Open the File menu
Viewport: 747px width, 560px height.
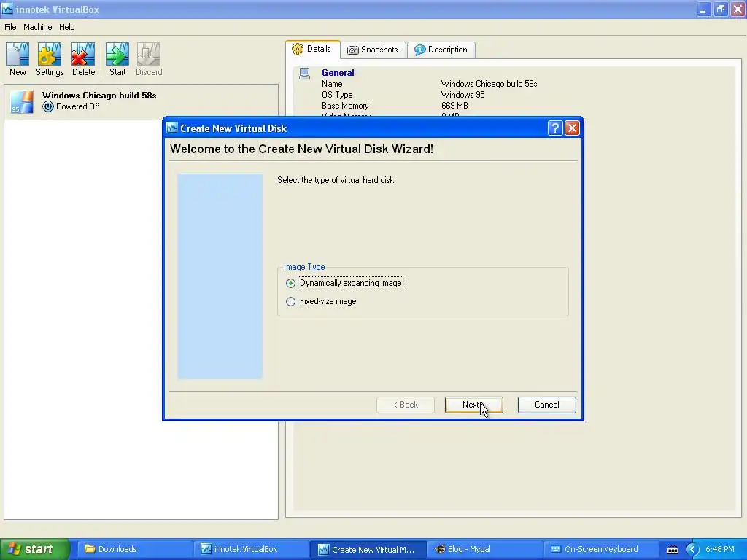(10, 27)
